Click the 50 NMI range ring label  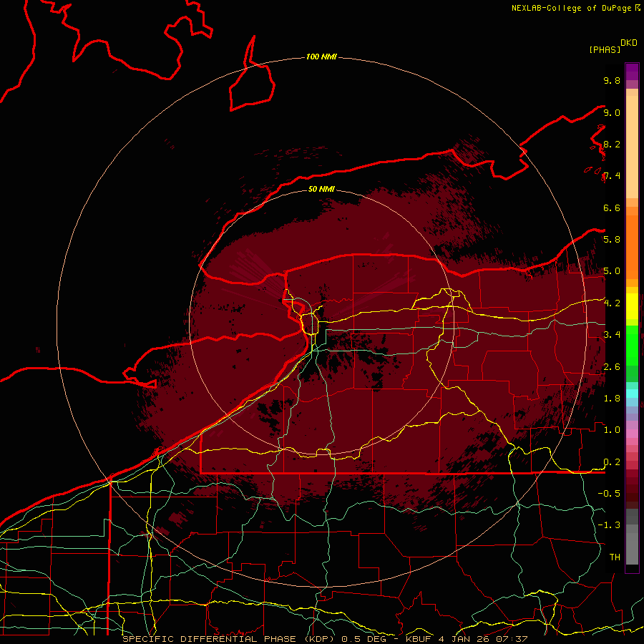click(321, 189)
